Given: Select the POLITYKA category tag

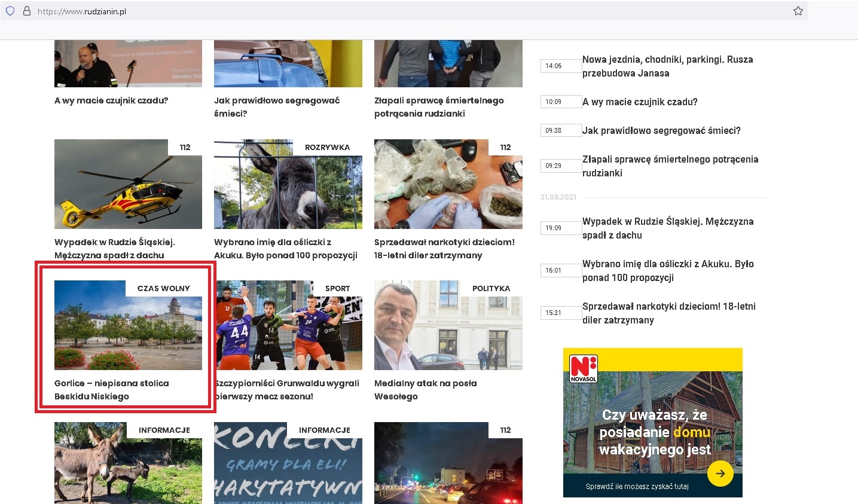Looking at the screenshot, I should pyautogui.click(x=491, y=288).
